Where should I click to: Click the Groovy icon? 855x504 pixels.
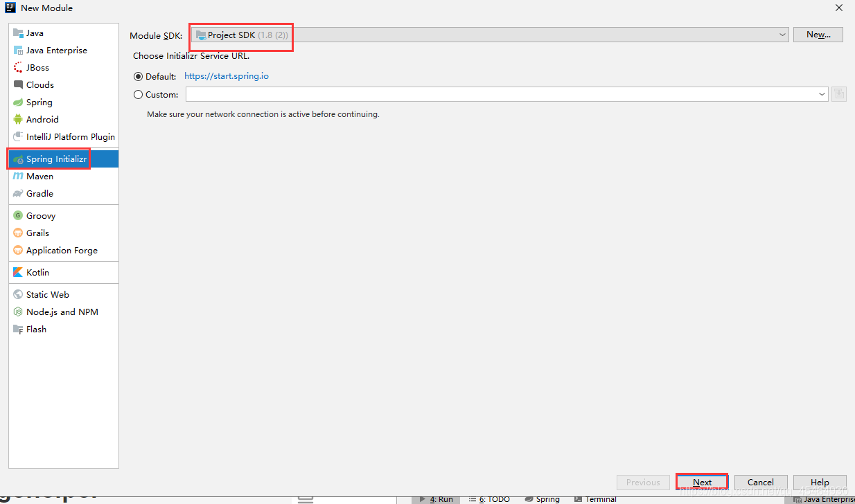[18, 216]
